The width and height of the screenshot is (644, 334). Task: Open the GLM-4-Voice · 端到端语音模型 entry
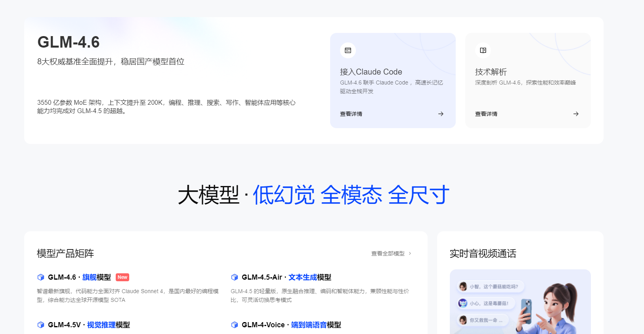[x=291, y=325]
